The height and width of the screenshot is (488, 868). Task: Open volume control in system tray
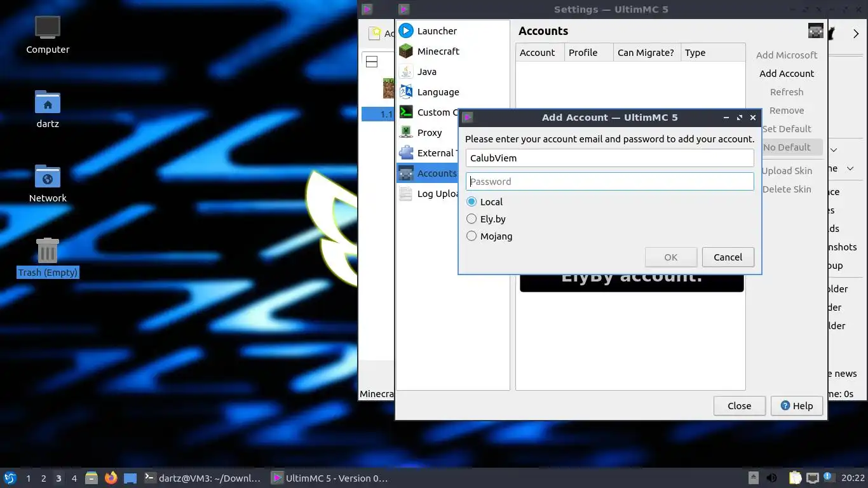click(x=771, y=478)
